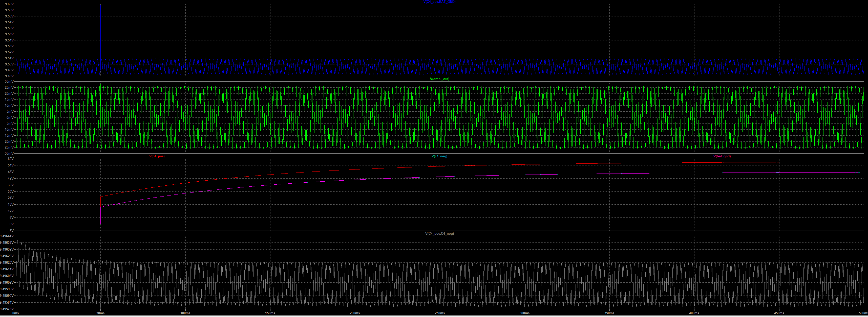This screenshot has width=868, height=317.
Task: Click the blue voltage spike in top pane
Action: 100,30
